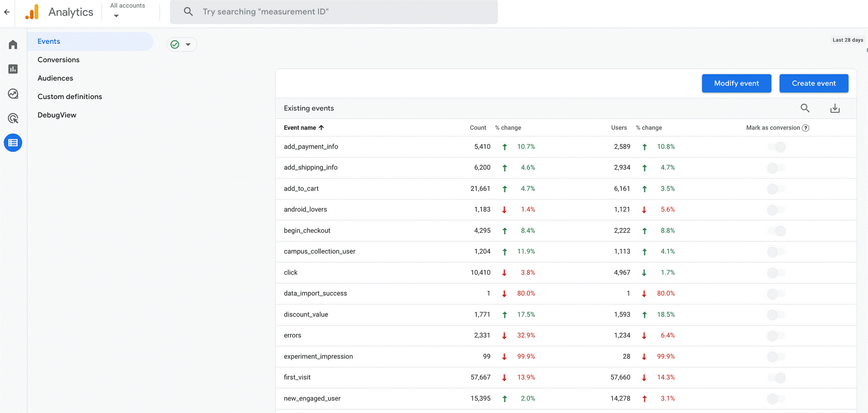Toggle conversion for add_payment_info
868x413 pixels.
pos(777,147)
